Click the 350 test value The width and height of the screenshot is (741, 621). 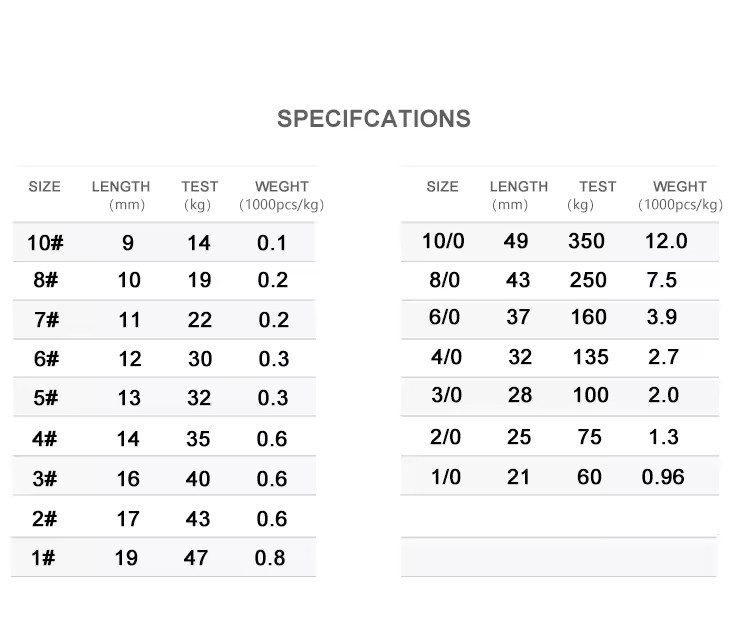[586, 241]
